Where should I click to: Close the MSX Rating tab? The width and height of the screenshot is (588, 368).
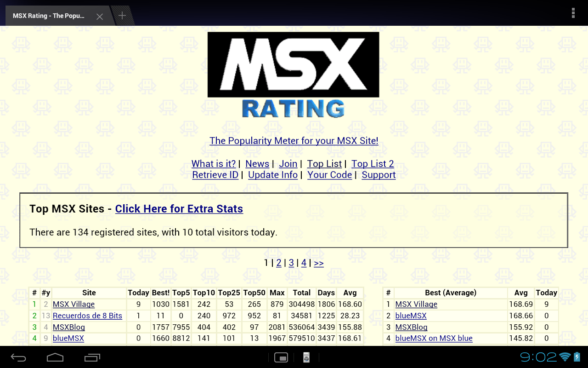(100, 17)
